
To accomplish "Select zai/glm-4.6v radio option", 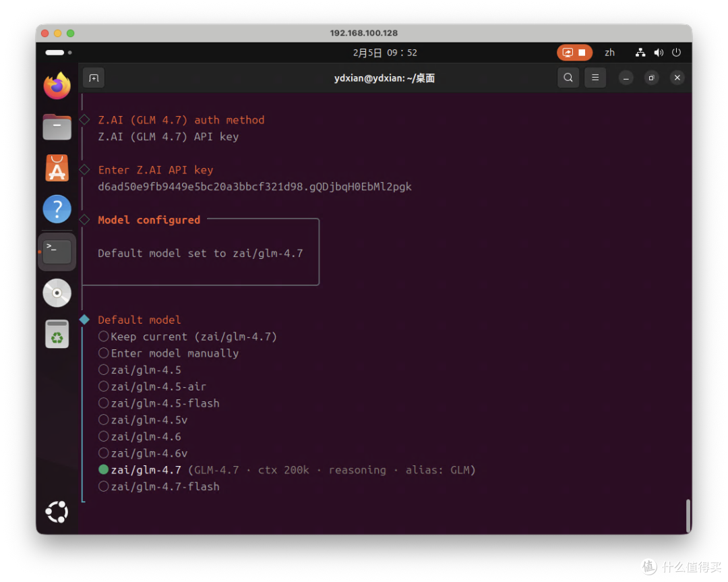I will pos(143,454).
